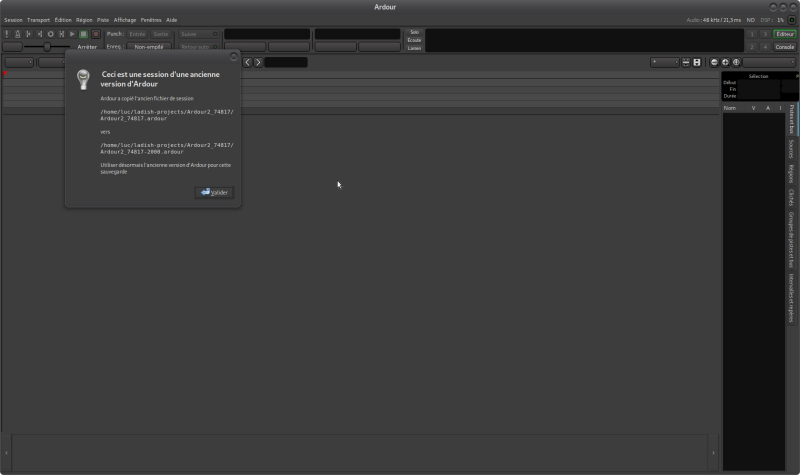Click the expand tracks icon
The image size is (800, 475).
[697, 62]
